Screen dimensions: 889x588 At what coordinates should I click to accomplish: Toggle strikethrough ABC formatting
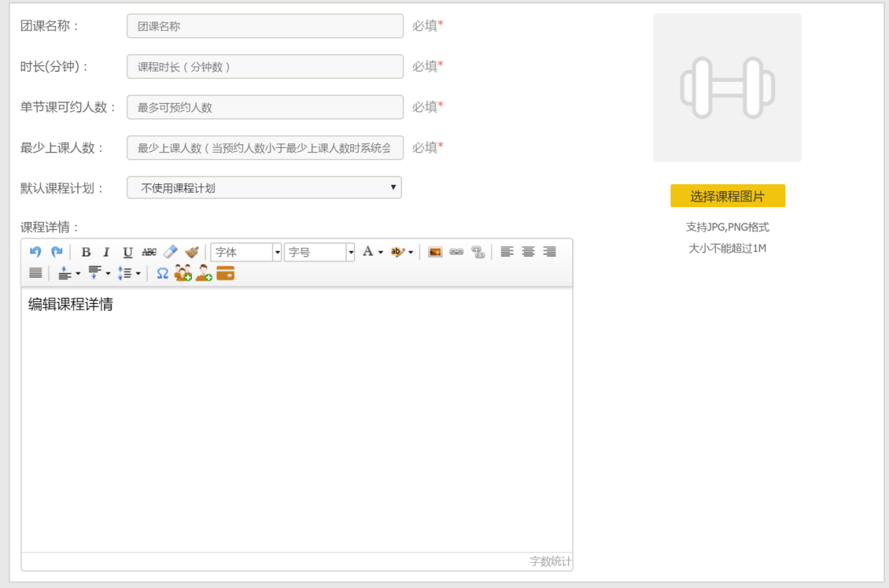tap(149, 252)
